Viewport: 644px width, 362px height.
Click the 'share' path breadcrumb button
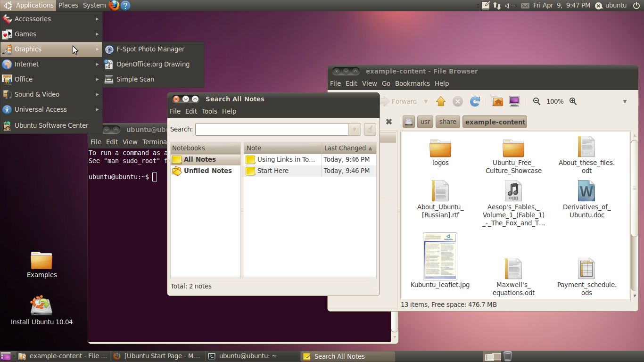[447, 122]
